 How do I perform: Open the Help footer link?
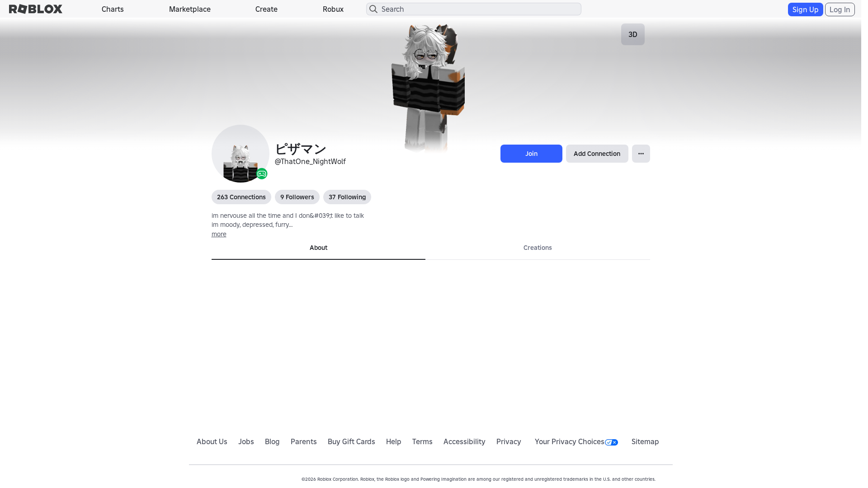click(x=394, y=442)
